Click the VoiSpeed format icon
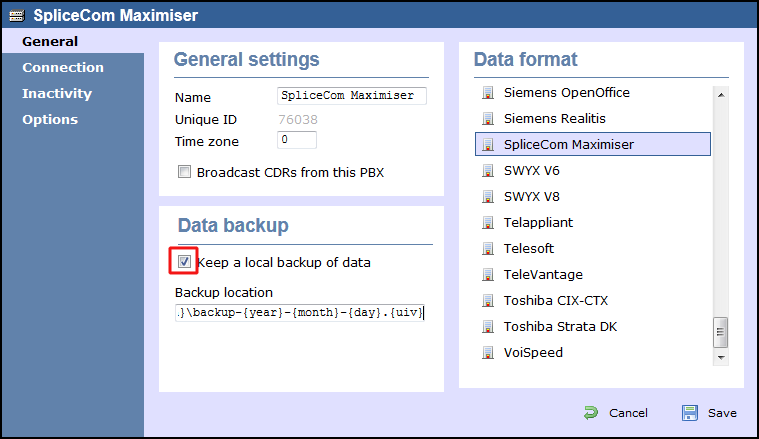 point(488,353)
